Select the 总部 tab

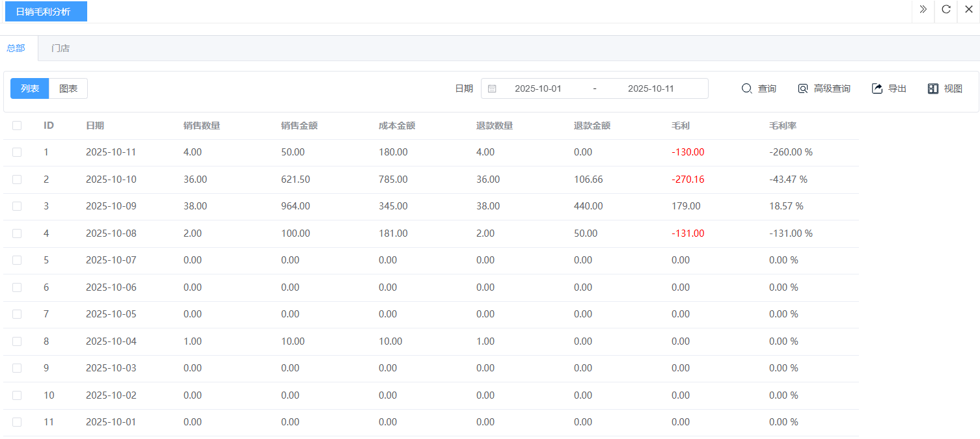(16, 48)
